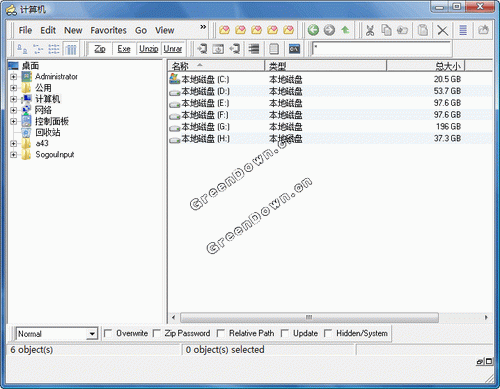Expand the 控制面板 tree node
Screen dimensions: 500x389
(x=13, y=121)
